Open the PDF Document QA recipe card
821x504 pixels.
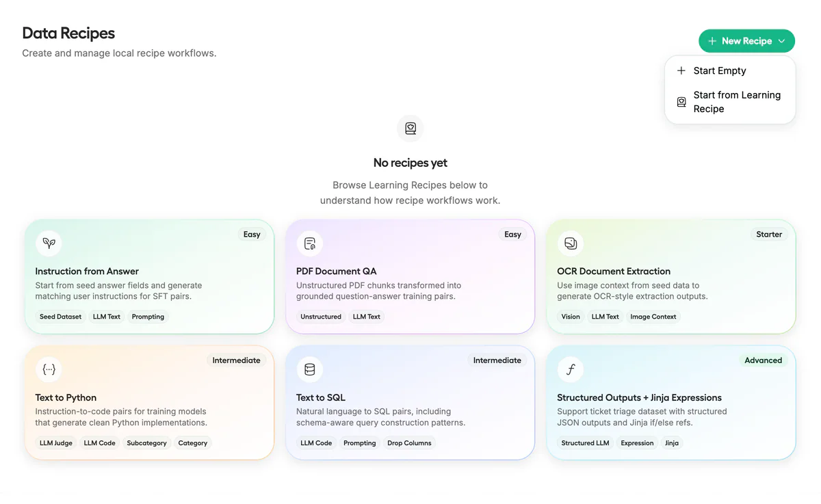click(x=410, y=277)
